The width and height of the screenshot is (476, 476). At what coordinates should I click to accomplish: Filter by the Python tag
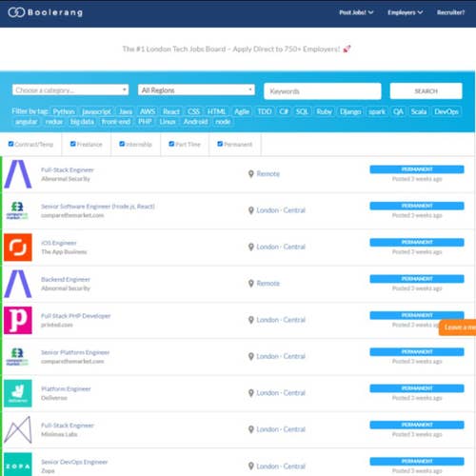pyautogui.click(x=64, y=111)
